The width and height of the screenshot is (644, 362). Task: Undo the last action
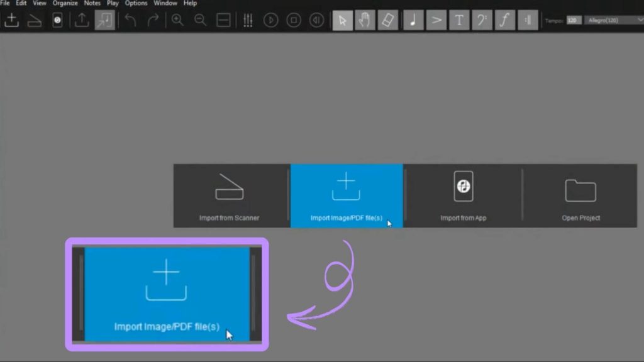click(x=131, y=20)
